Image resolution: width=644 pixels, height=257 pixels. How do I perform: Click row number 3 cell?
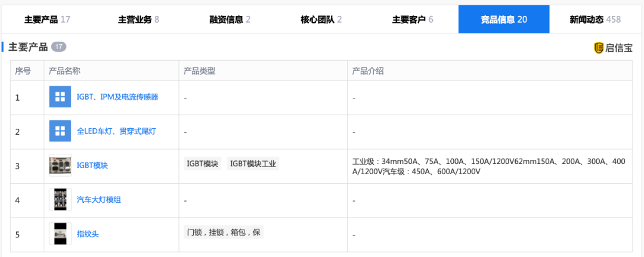point(27,166)
